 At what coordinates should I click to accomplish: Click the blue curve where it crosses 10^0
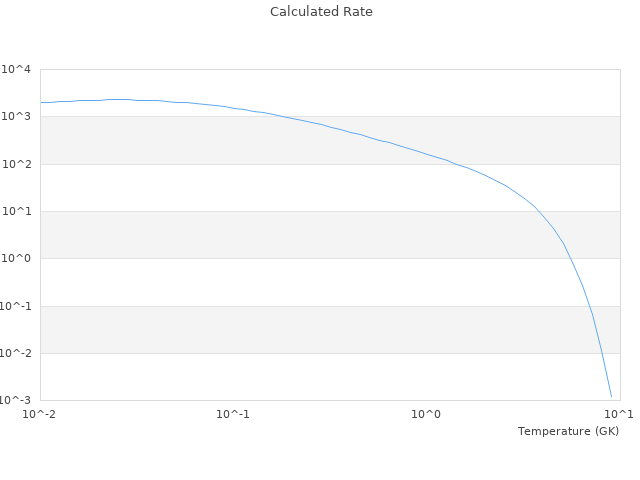coord(569,258)
